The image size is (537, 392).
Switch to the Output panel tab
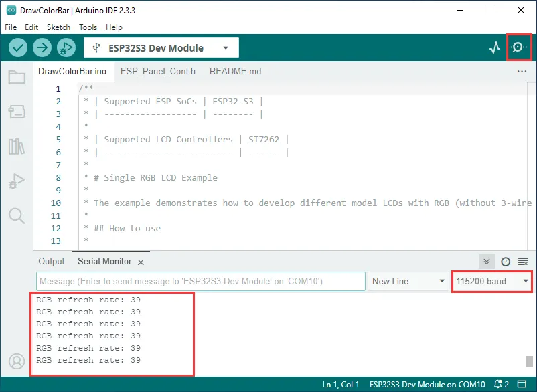52,262
